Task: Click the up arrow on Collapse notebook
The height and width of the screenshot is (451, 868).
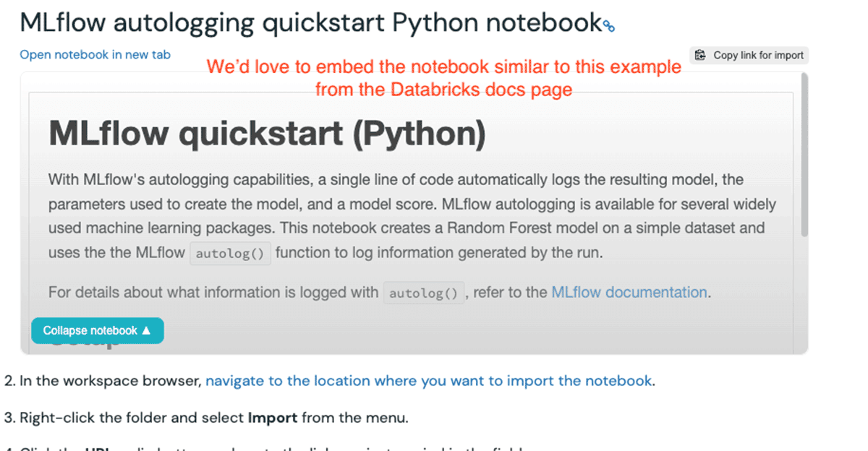Action: click(146, 330)
